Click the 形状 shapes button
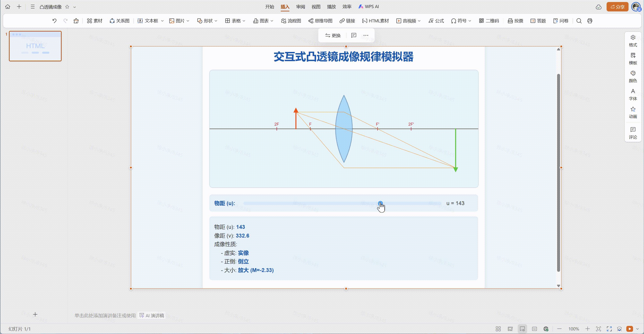This screenshot has width=644, height=334. coord(205,21)
